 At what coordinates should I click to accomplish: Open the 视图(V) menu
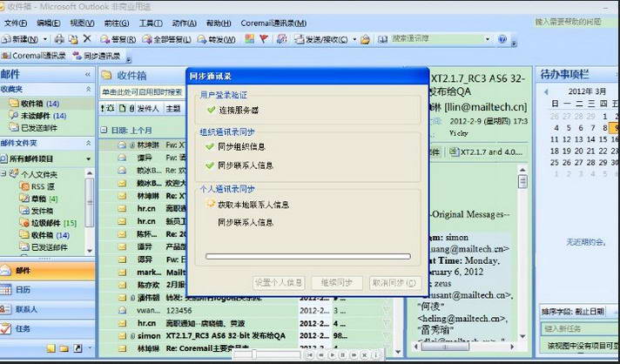[82, 23]
